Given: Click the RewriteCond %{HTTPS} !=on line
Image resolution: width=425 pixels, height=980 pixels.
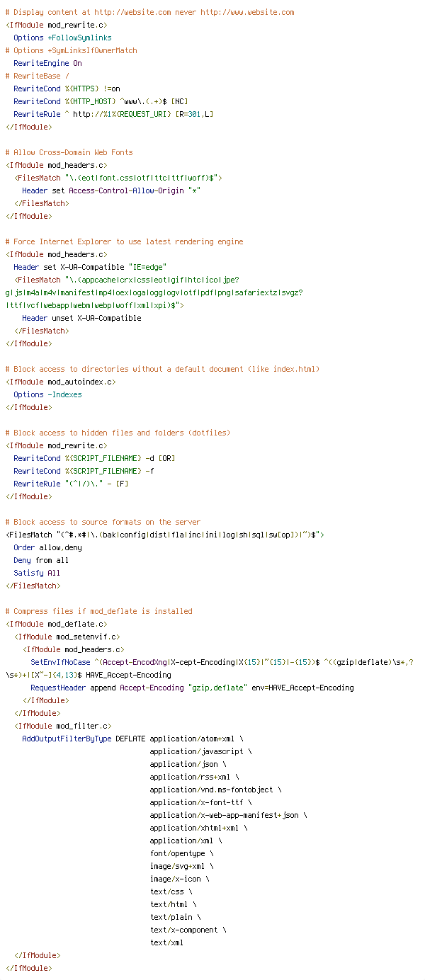Looking at the screenshot, I should 67,89.
